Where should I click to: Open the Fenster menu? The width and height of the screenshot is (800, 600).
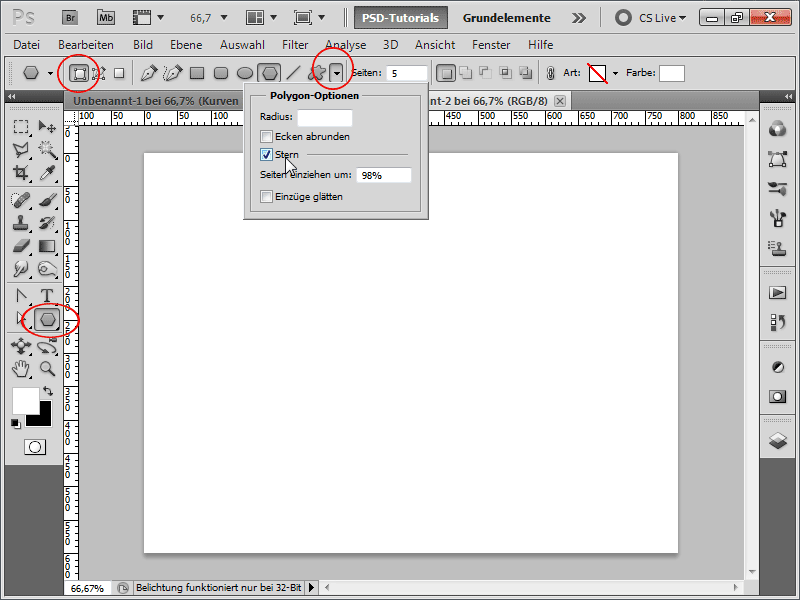(x=491, y=45)
